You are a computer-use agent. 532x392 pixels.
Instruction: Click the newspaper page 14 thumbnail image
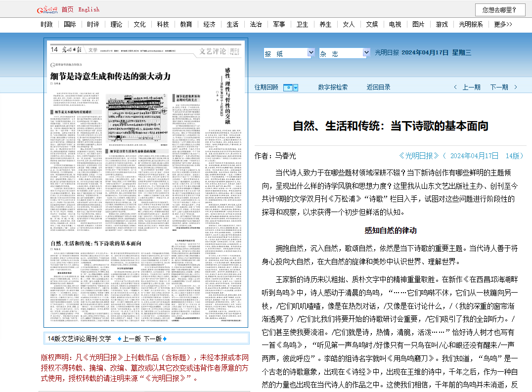[146, 183]
